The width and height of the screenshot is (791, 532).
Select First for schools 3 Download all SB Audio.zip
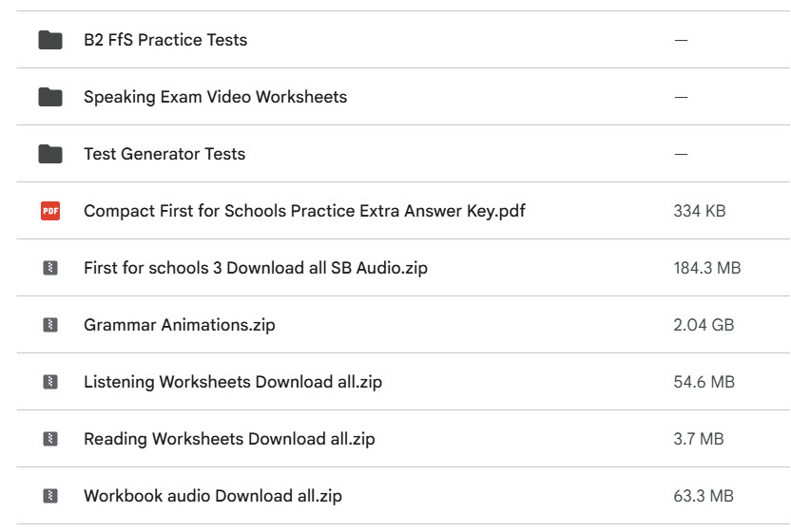(x=256, y=268)
